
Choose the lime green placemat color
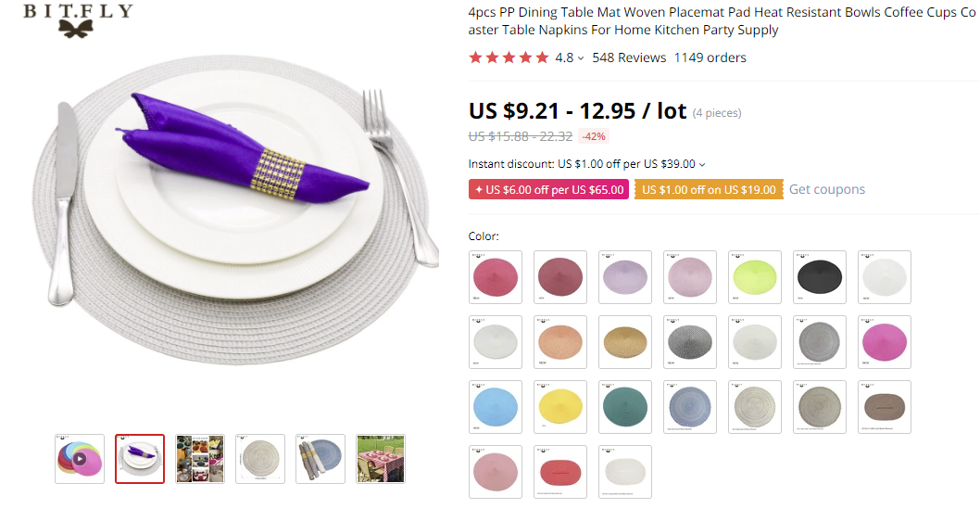755,276
